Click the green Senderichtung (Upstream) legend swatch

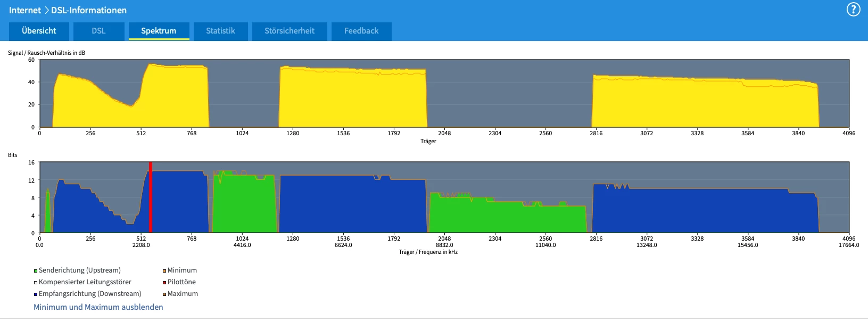pyautogui.click(x=36, y=271)
